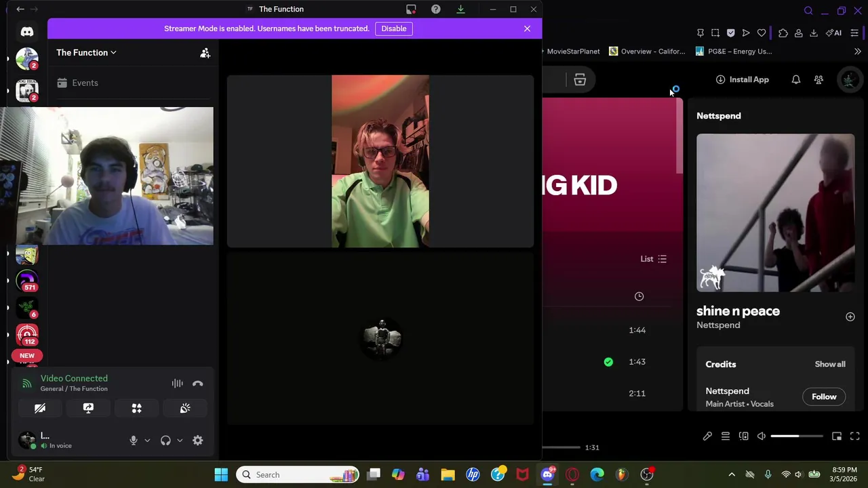Open Spotify miniplayer
Viewport: 868px width, 488px height.
(837, 436)
